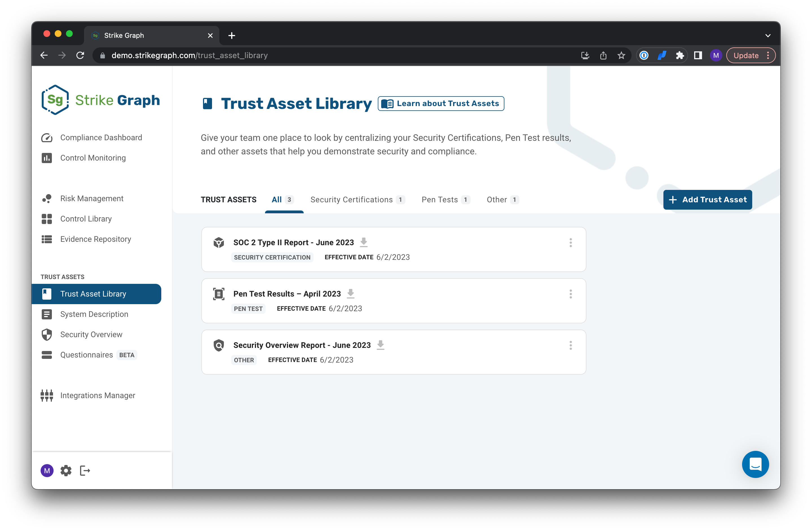Click the OTHER tag label
The width and height of the screenshot is (812, 531).
coord(244,360)
